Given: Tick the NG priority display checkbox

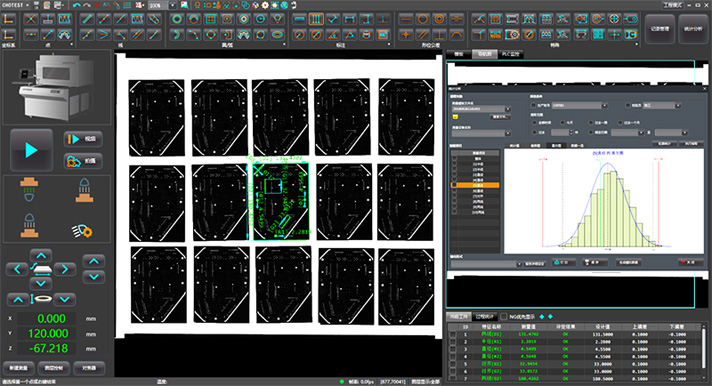Looking at the screenshot, I should tap(504, 317).
